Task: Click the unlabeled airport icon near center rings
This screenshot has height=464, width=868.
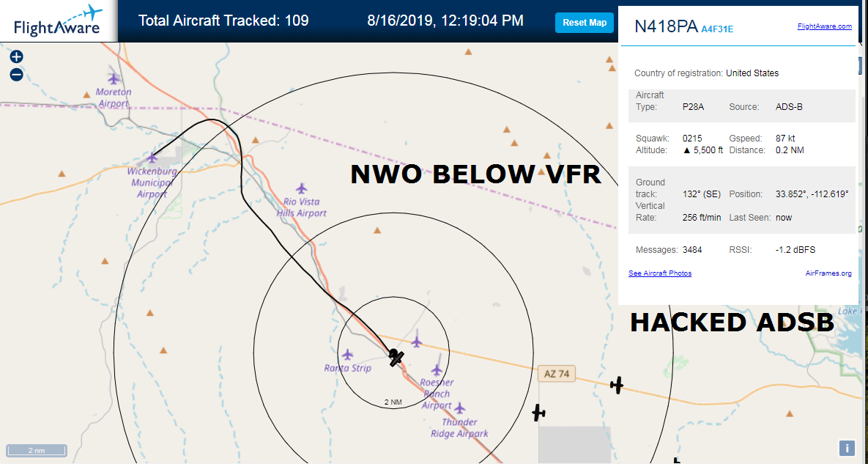Action: click(417, 341)
